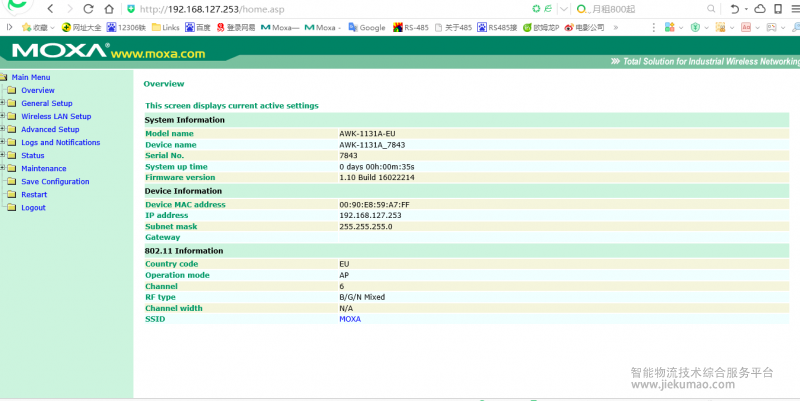This screenshot has height=401, width=800.
Task: Click Logout in the sidebar
Action: [33, 208]
